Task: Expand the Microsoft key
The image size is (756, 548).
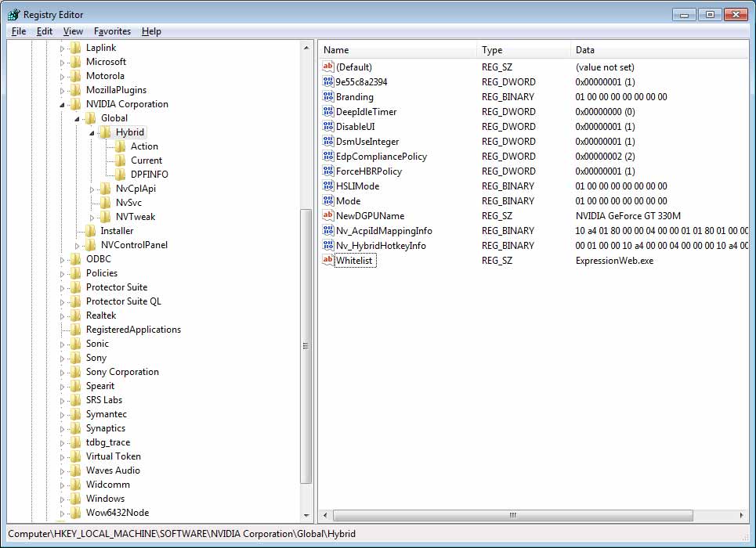Action: click(x=62, y=63)
